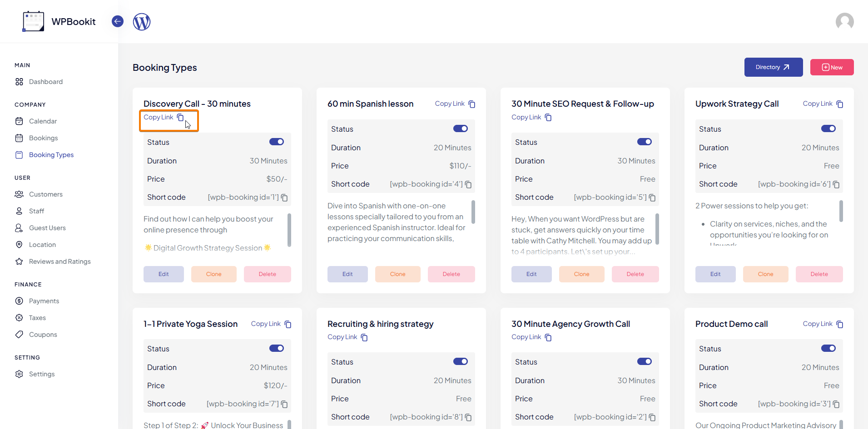The height and width of the screenshot is (429, 868).
Task: Copy shortcode [wpb-booking id='5'] icon
Action: coord(652,197)
